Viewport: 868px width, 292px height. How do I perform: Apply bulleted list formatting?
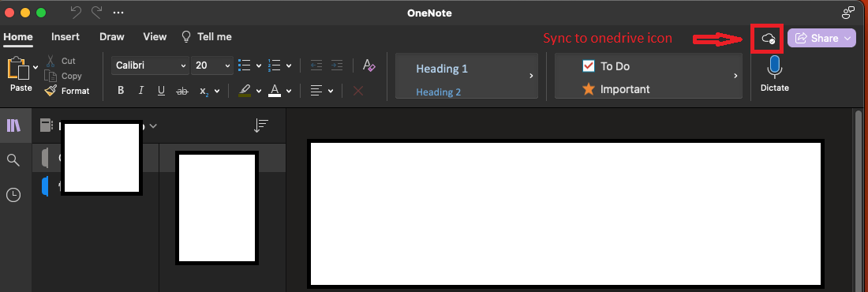[x=244, y=66]
